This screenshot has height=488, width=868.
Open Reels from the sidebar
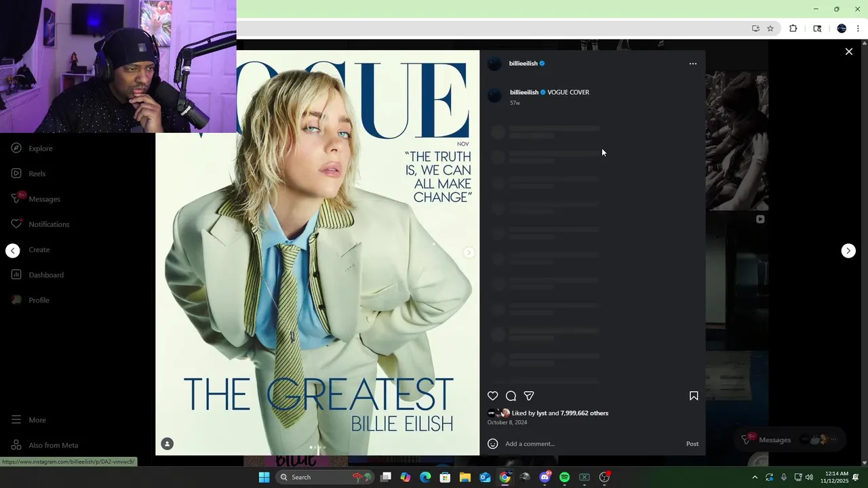point(28,174)
